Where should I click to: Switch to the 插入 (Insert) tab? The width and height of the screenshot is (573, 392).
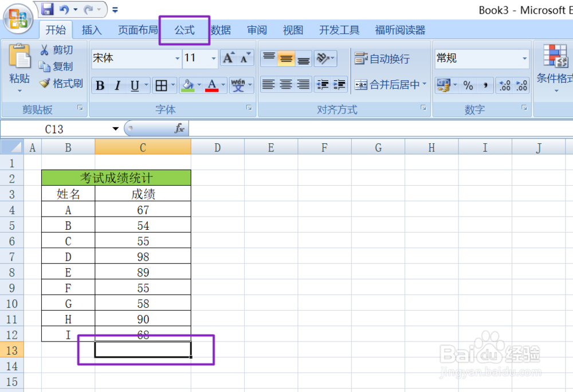(x=92, y=30)
